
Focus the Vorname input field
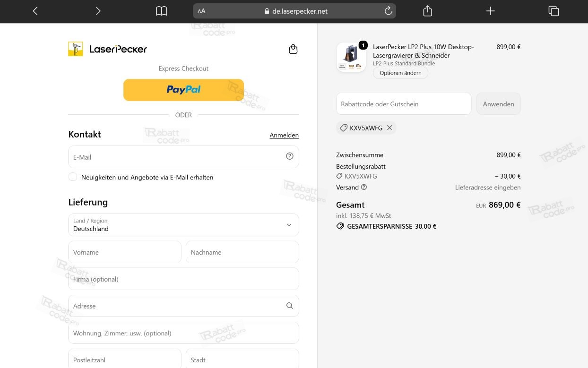(x=125, y=252)
